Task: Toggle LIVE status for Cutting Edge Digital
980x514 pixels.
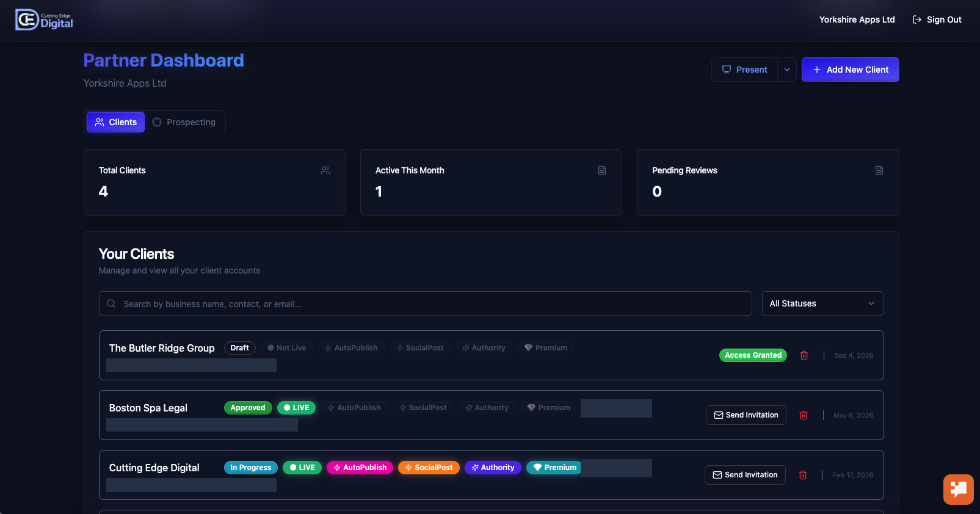Action: [x=302, y=468]
